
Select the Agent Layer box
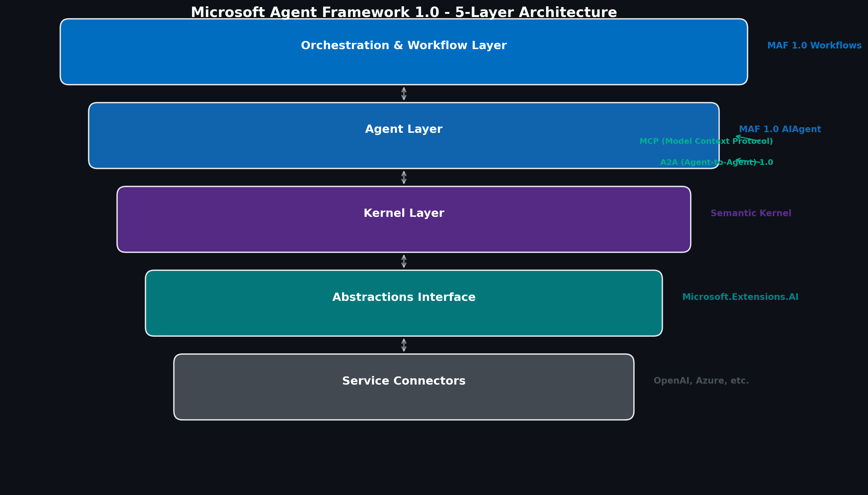pos(403,136)
